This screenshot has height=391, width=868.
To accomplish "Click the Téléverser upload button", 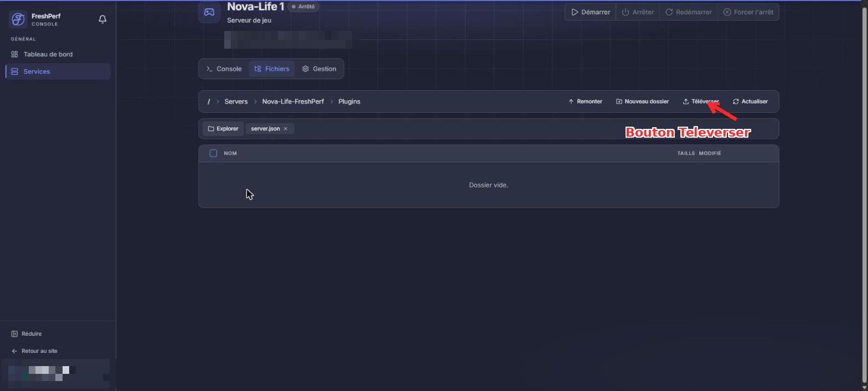I will (701, 102).
